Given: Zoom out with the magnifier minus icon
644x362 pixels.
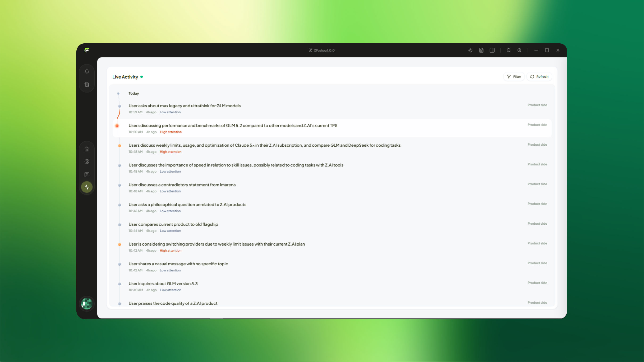Looking at the screenshot, I should [x=508, y=50].
